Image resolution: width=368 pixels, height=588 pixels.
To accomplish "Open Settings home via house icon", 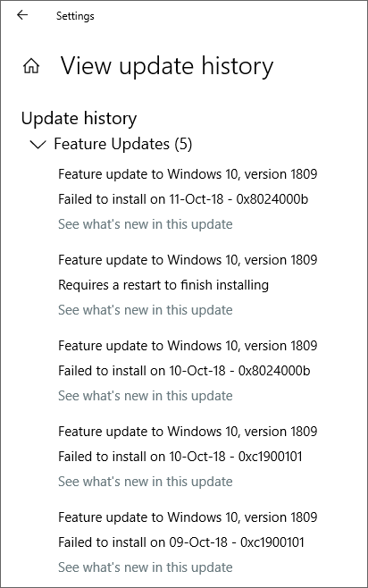I will coord(31,66).
